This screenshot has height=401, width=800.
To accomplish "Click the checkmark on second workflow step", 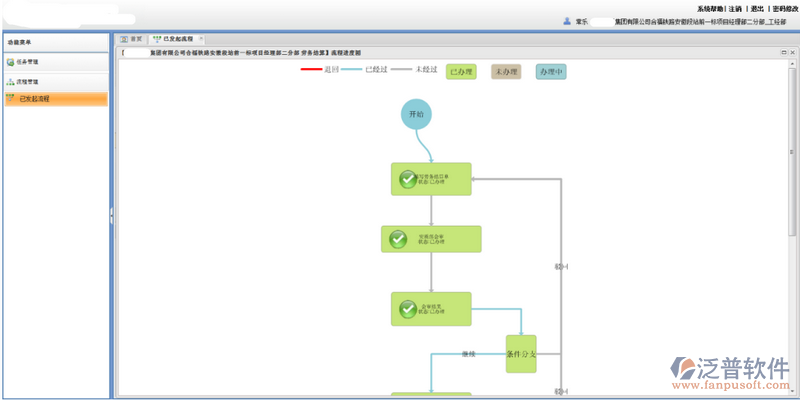I will point(397,239).
